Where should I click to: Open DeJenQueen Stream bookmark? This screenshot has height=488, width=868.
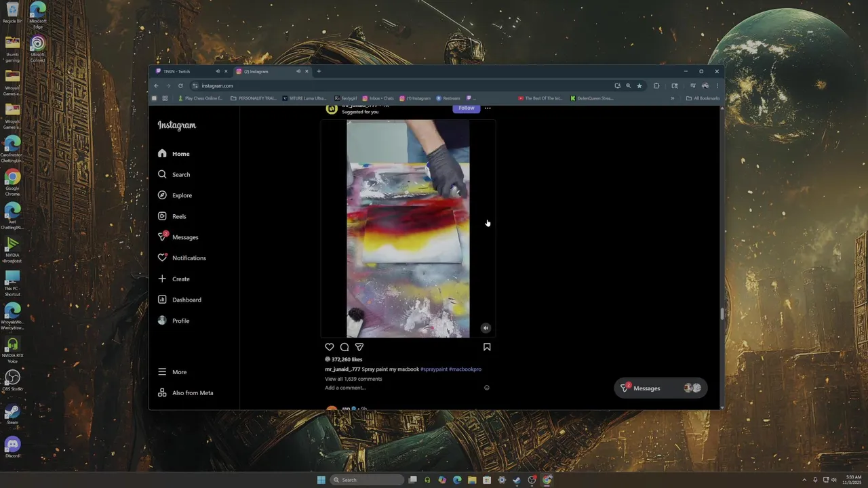pos(592,98)
